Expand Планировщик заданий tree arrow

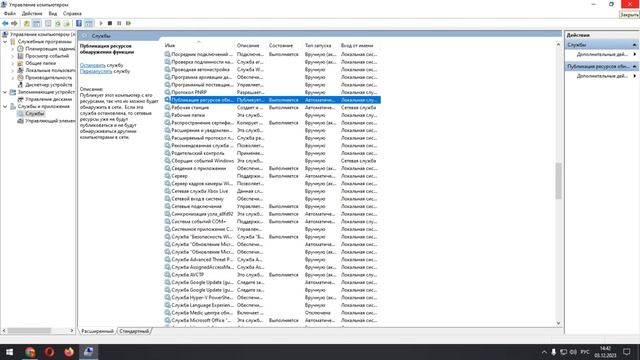(x=13, y=49)
